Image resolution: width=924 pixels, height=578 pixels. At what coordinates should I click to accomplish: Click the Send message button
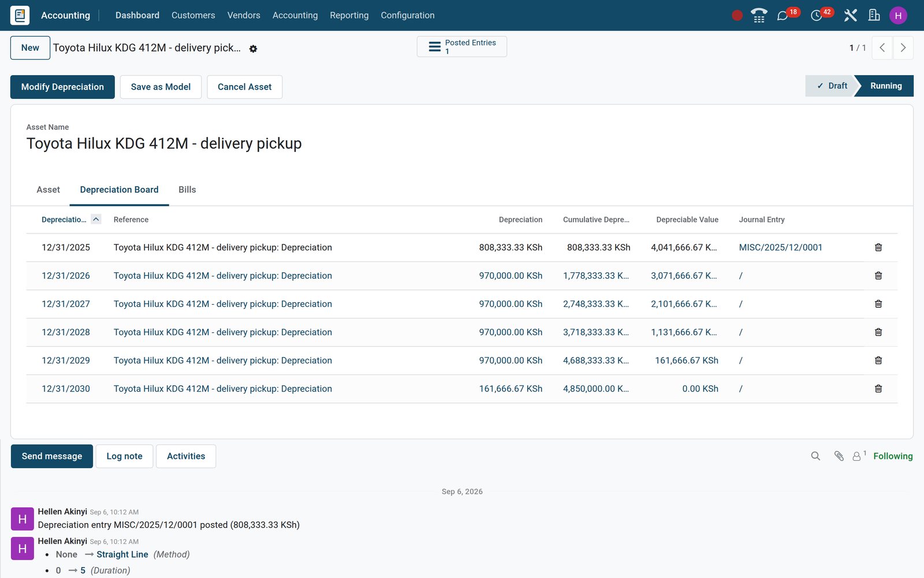pyautogui.click(x=52, y=456)
